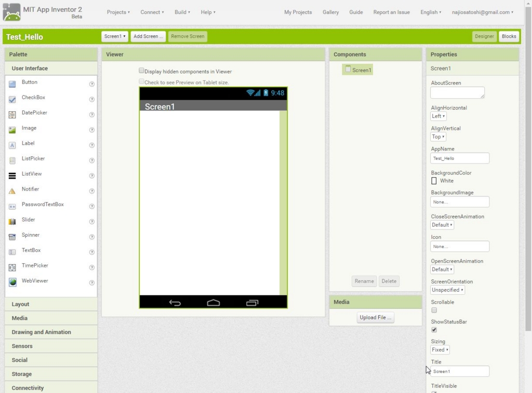Select the Label component icon
The image size is (532, 393).
[12, 145]
